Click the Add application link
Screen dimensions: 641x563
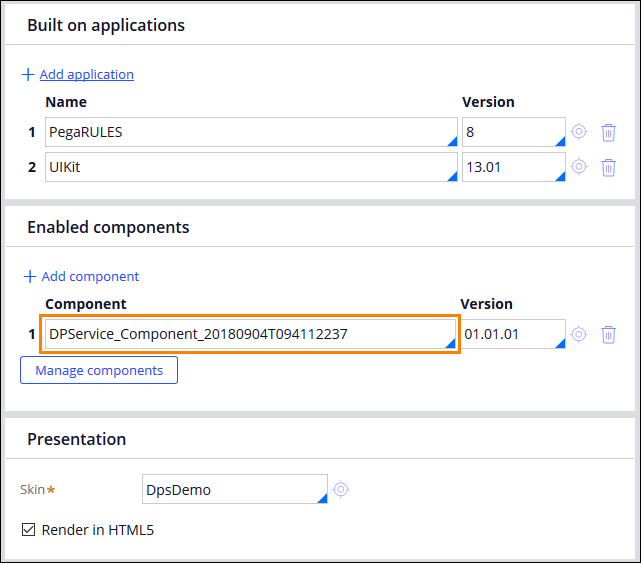(87, 74)
